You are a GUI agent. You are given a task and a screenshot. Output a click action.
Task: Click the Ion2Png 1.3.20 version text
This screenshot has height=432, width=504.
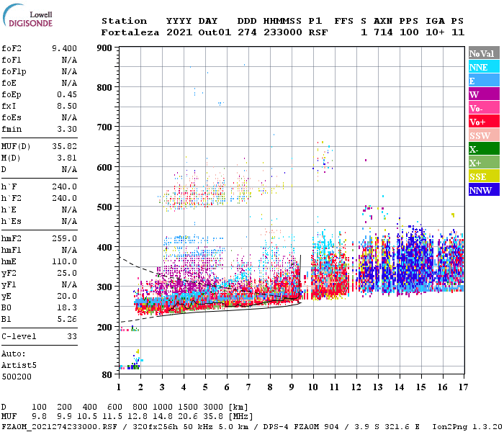[467, 427]
